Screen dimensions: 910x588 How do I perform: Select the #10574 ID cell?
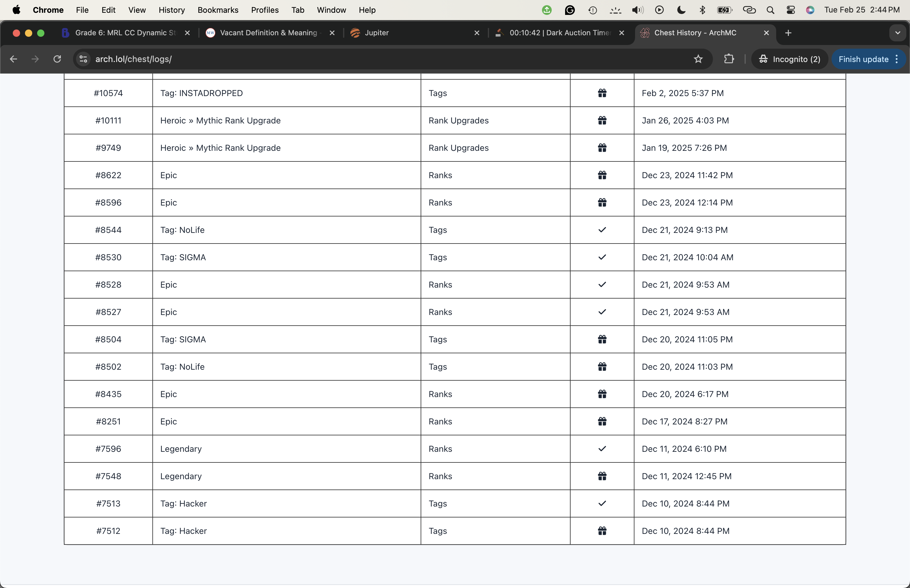pyautogui.click(x=109, y=93)
